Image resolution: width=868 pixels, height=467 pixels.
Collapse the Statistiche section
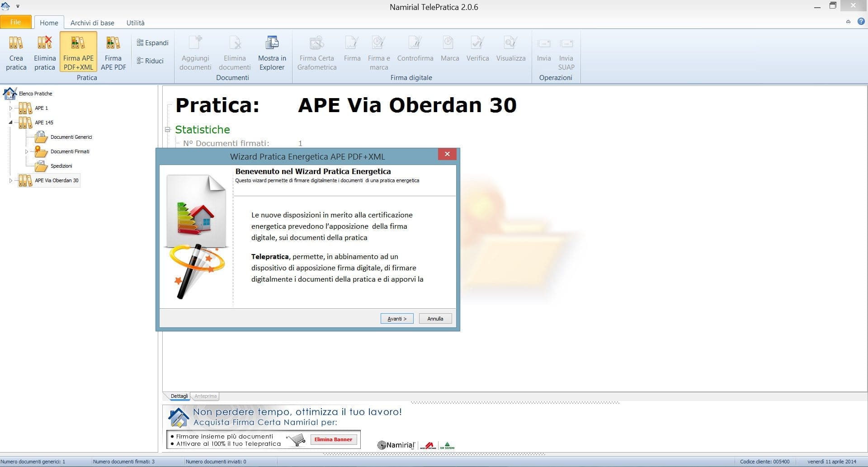(x=168, y=130)
